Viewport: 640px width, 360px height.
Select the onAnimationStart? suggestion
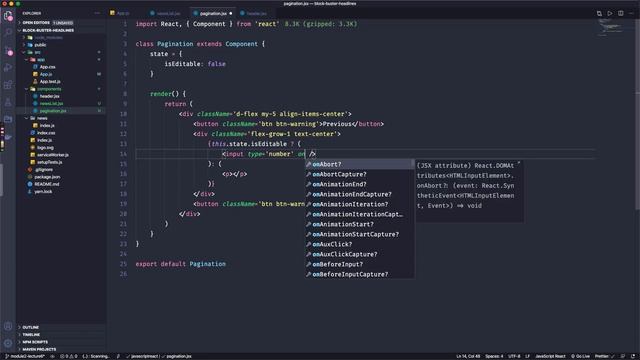[360, 224]
